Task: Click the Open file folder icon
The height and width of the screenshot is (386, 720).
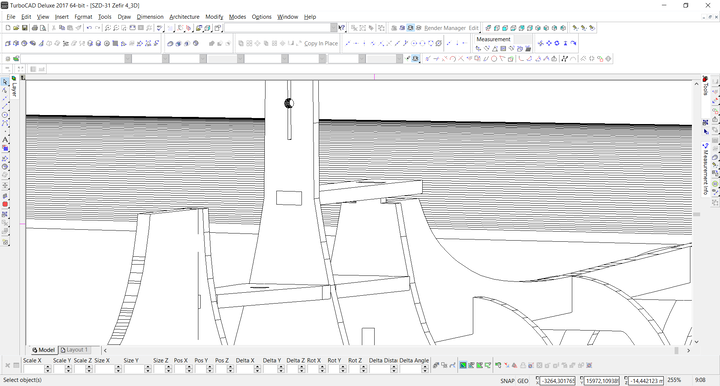Action: (16, 28)
